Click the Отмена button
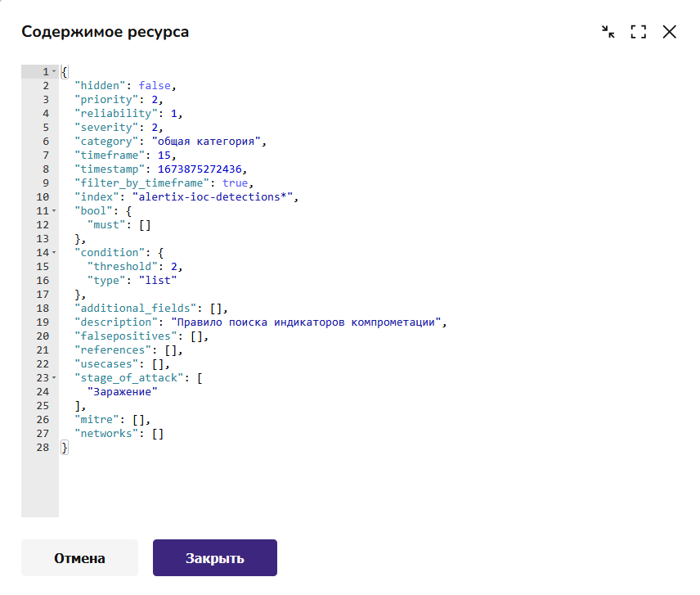Image resolution: width=700 pixels, height=595 pixels. 79,558
